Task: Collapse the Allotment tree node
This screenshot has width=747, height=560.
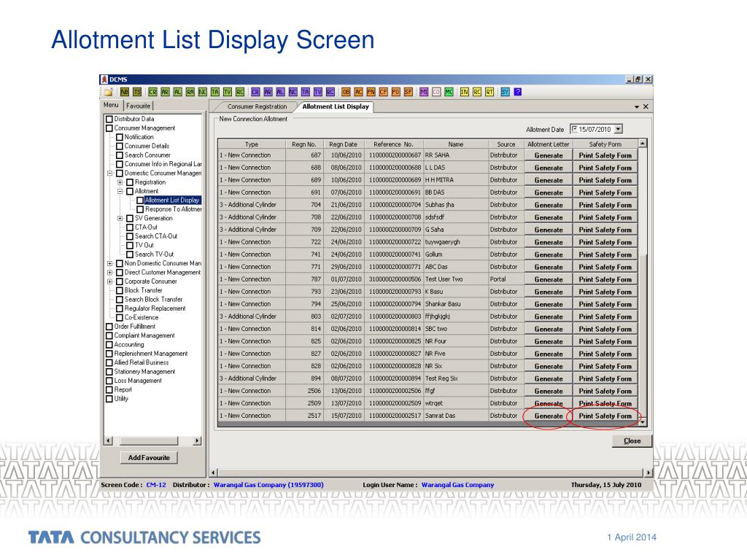Action: [120, 192]
